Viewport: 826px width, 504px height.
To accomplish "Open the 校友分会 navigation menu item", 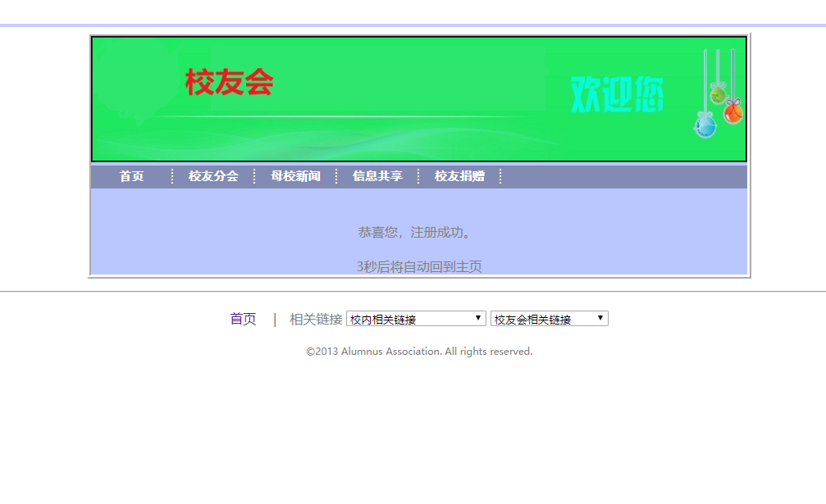I will [x=213, y=175].
